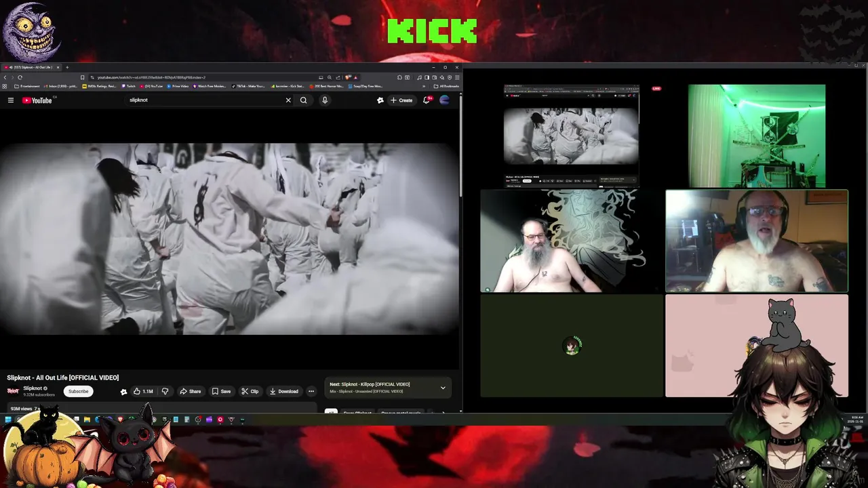Select the green-lit room webcam tile
The image size is (868, 488).
(x=757, y=136)
